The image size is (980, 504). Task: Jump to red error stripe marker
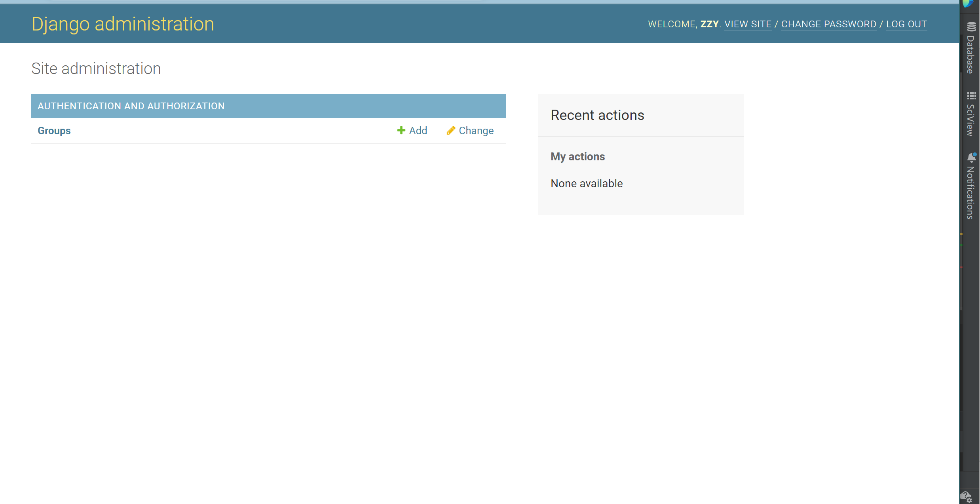click(x=961, y=268)
